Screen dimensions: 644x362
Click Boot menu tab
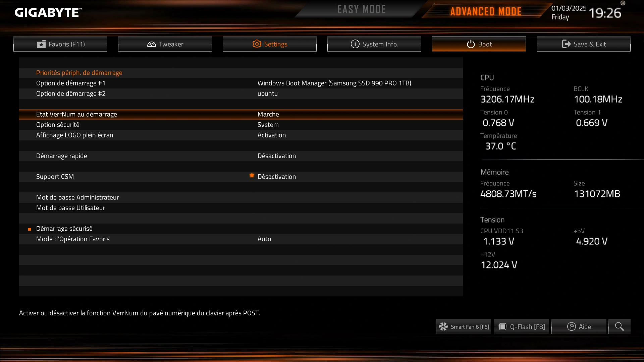click(479, 44)
